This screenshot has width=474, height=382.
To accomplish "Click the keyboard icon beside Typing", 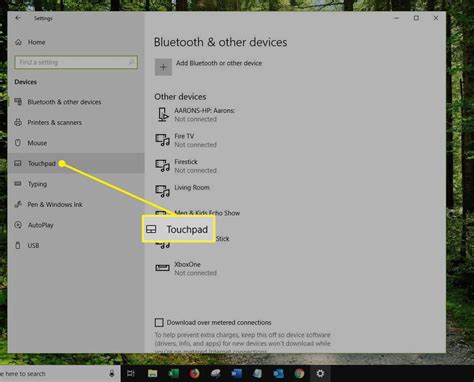I will point(18,184).
